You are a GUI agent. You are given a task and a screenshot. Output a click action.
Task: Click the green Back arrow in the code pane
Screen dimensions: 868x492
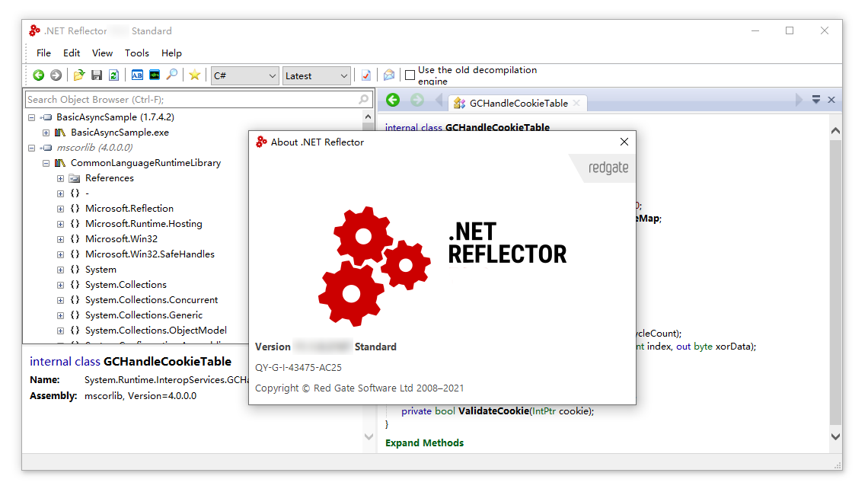tap(393, 101)
